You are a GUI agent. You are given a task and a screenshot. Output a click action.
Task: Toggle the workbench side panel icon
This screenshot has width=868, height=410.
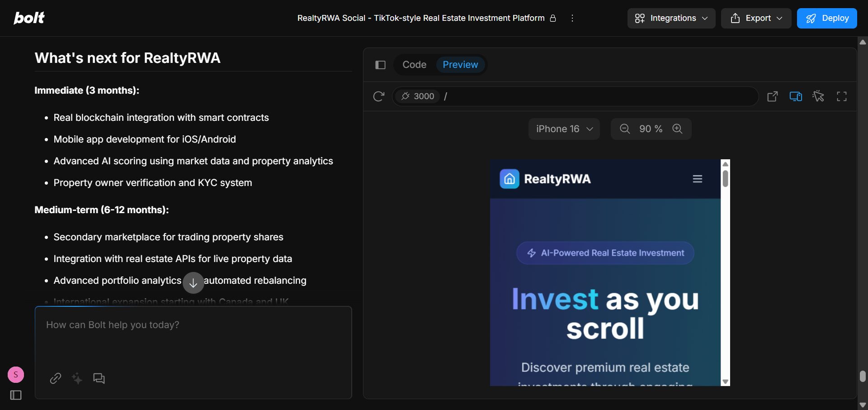[x=381, y=65]
